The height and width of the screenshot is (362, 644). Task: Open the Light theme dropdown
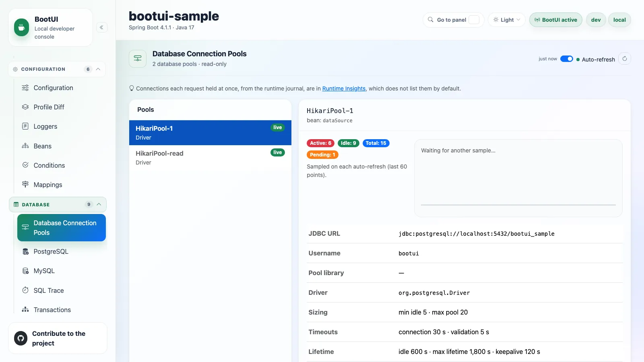pyautogui.click(x=507, y=20)
